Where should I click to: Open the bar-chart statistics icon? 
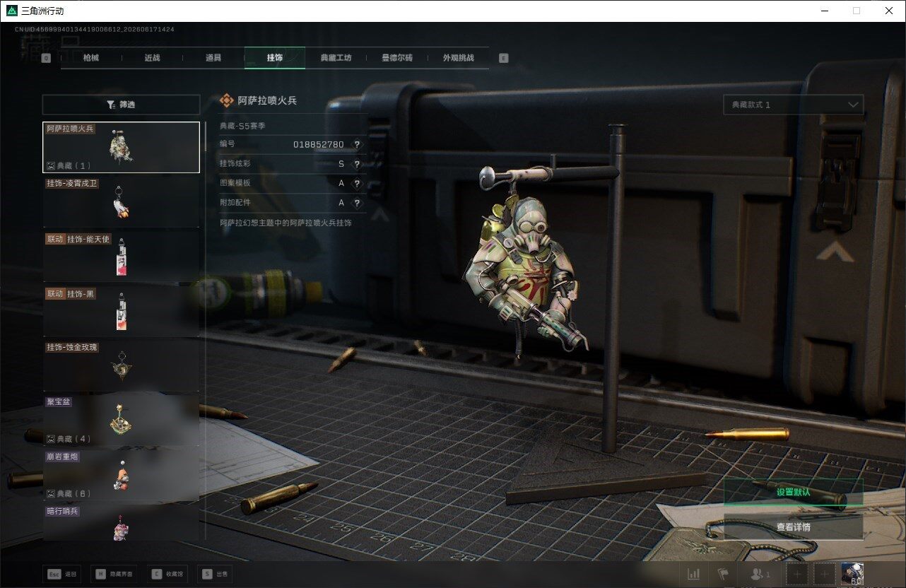click(x=694, y=575)
